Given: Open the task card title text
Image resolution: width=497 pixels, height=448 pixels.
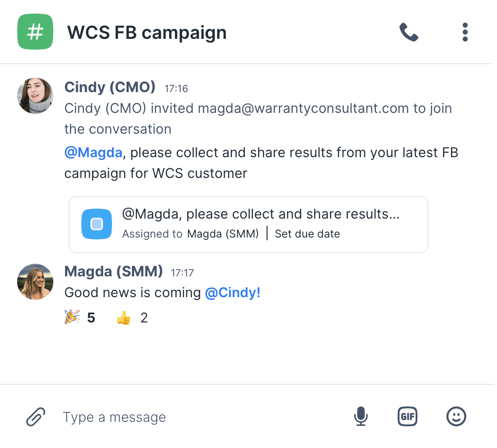Looking at the screenshot, I should point(261,214).
